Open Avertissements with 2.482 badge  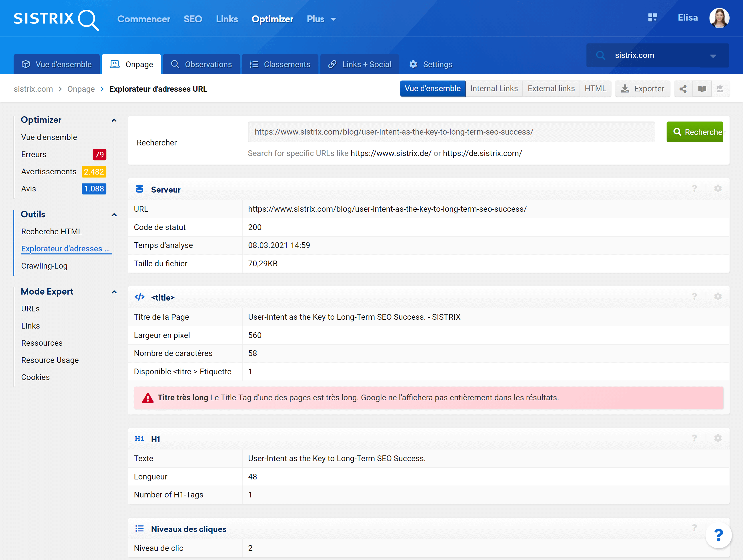click(x=63, y=171)
